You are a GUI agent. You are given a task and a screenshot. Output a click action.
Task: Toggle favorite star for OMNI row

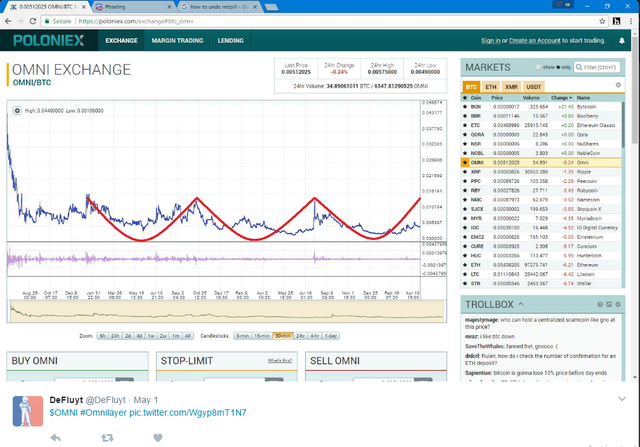465,162
